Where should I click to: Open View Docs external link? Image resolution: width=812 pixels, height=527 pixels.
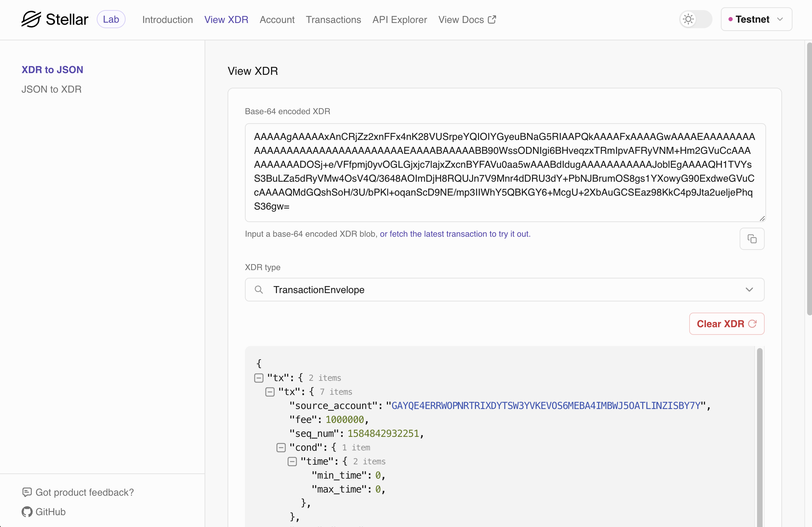click(x=467, y=20)
